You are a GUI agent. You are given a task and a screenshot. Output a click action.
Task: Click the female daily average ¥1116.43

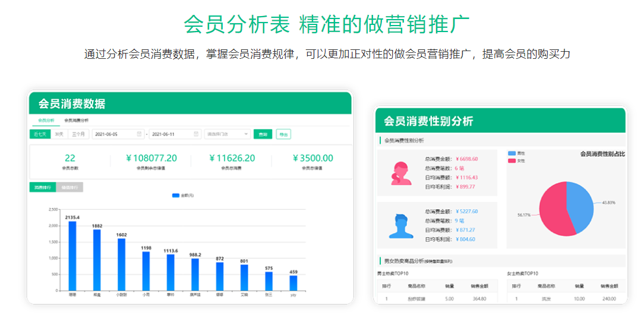[466, 178]
